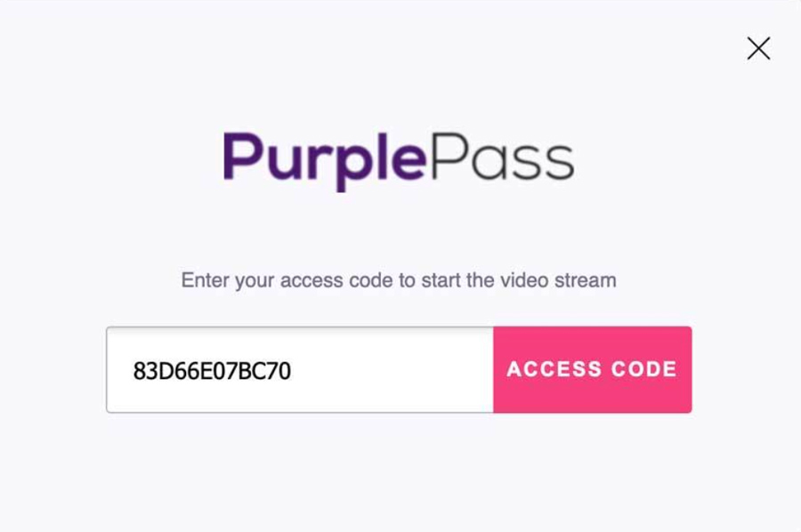Dismiss the video stream prompt using the X icon
The width and height of the screenshot is (801, 532).
[x=758, y=49]
